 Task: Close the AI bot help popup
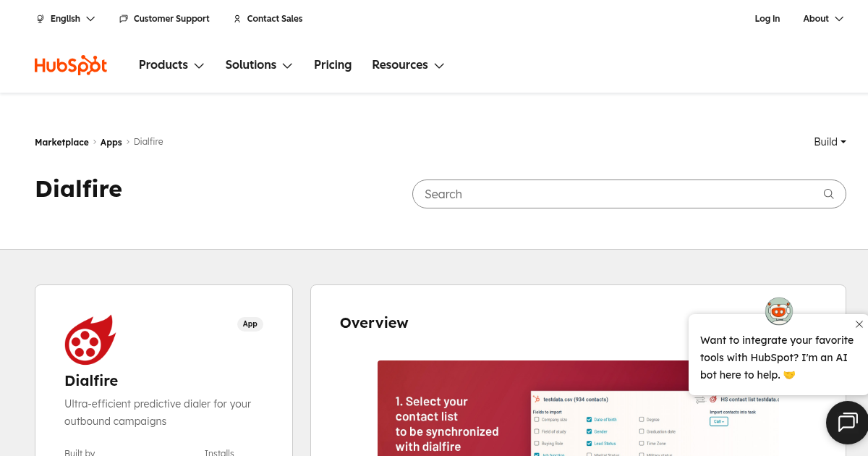[x=859, y=324]
